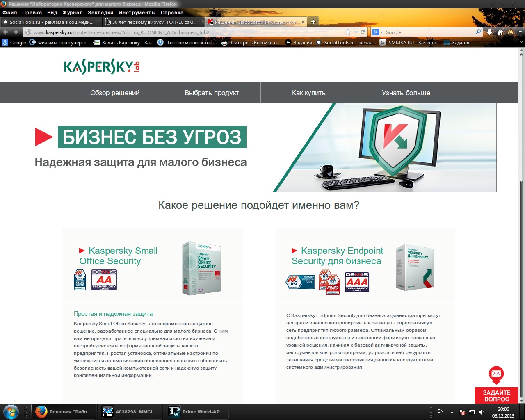
Task: Open Kaspersky Endpoint Security для бизнеса link
Action: pos(337,256)
